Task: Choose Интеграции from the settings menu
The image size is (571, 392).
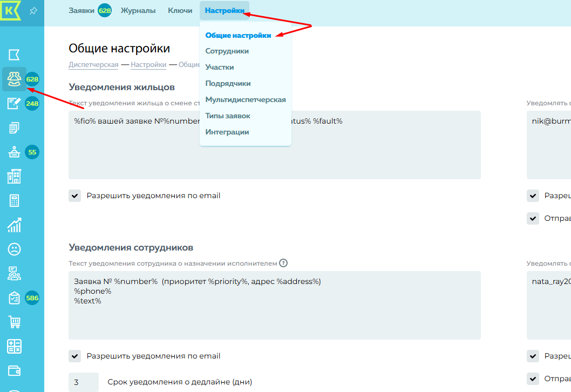Action: tap(227, 132)
